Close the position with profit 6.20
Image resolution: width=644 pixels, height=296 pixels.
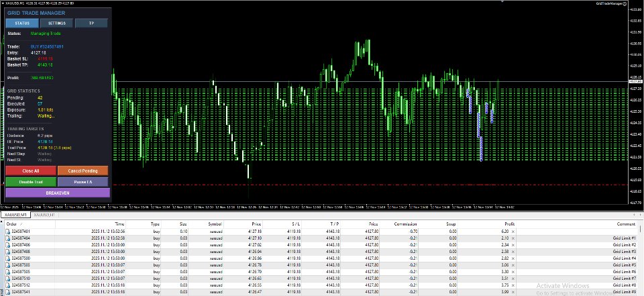point(513,232)
